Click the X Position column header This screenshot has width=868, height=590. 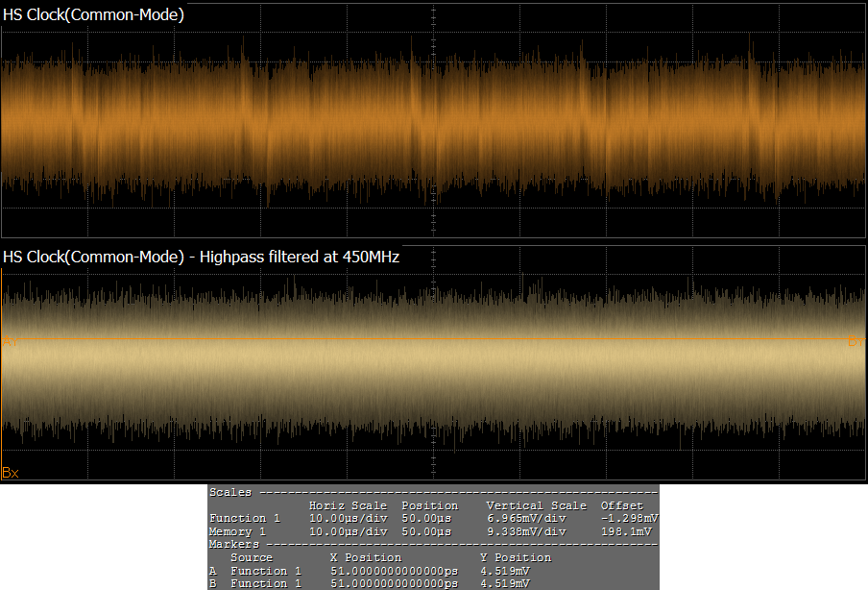[365, 557]
